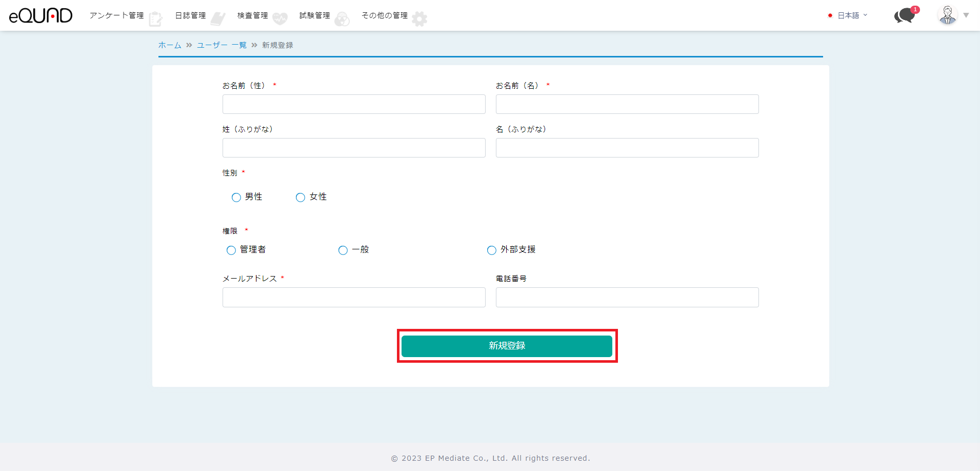Screen dimensions: 980x471
Task: Click the user avatar icon
Action: point(947,15)
